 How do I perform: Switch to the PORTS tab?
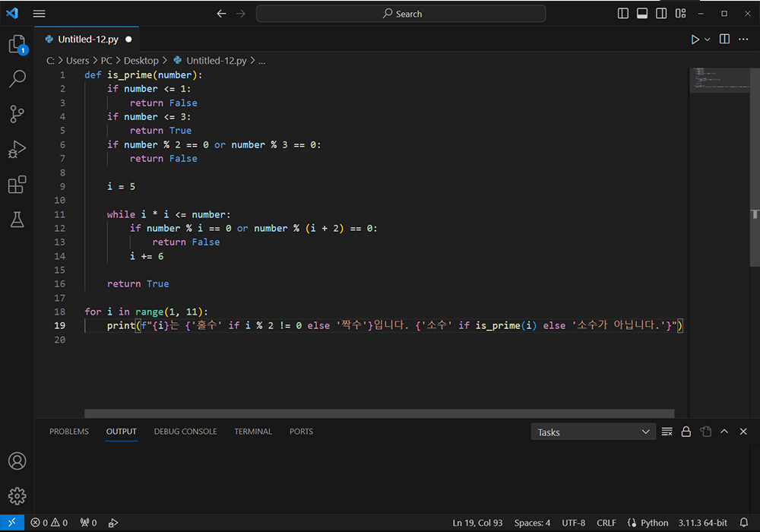(301, 431)
